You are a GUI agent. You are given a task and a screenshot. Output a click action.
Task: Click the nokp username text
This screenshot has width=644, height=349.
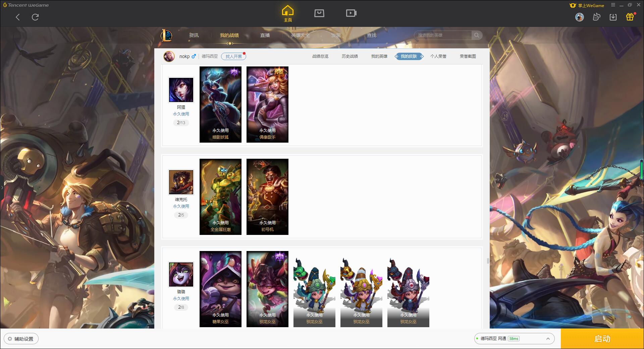pyautogui.click(x=184, y=56)
